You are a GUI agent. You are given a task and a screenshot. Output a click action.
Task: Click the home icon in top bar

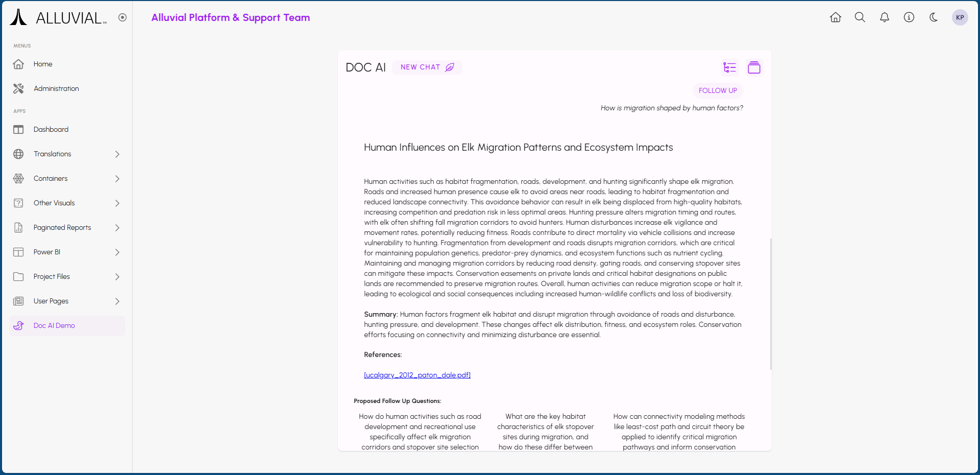836,17
